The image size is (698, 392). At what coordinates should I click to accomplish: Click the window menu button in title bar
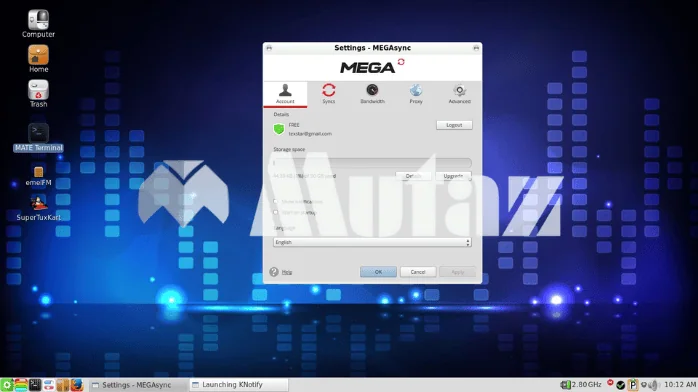[x=269, y=48]
